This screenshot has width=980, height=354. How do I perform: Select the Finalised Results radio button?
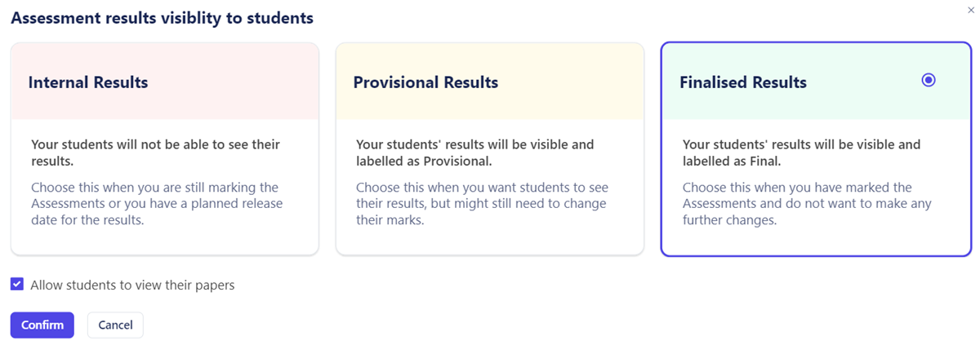pos(928,80)
